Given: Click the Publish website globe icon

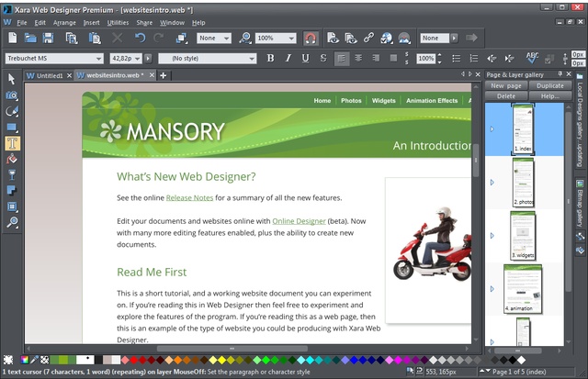Looking at the screenshot, I should pos(386,38).
